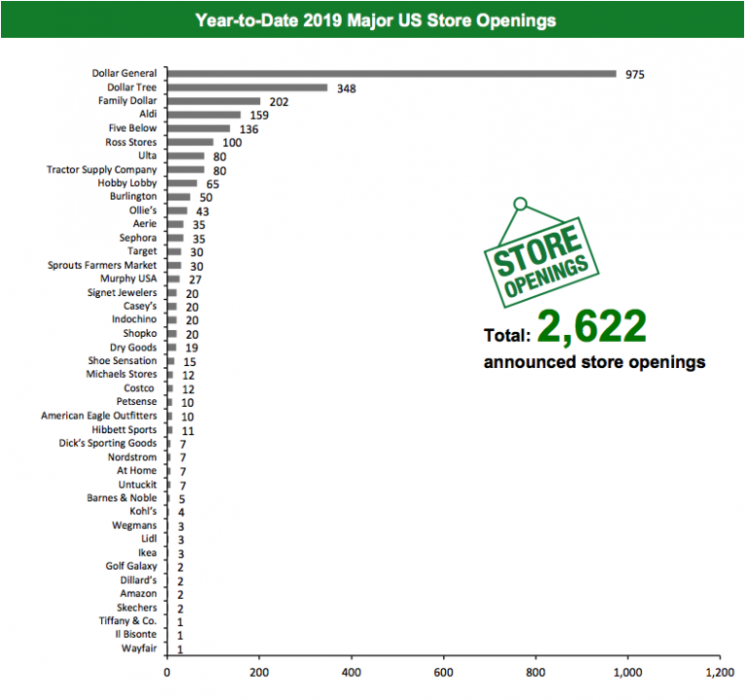Click the 'Shopko' label
Viewport: 746px width, 700px height.
tap(140, 333)
